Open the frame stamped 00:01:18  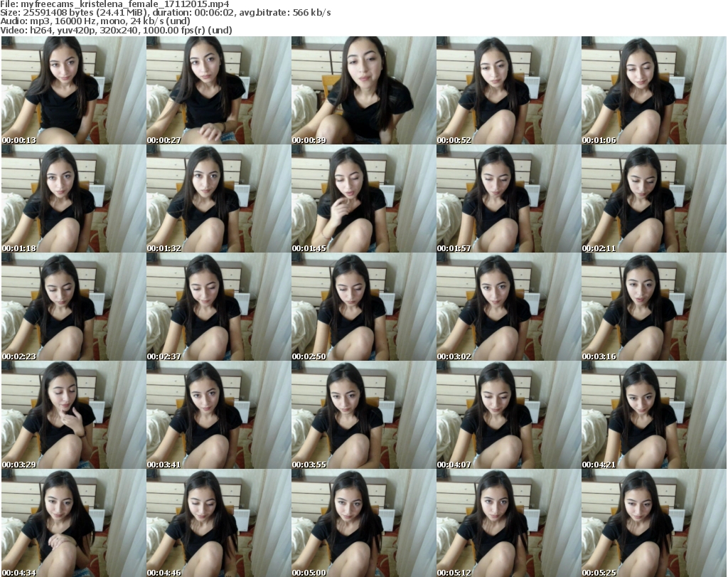(x=73, y=198)
